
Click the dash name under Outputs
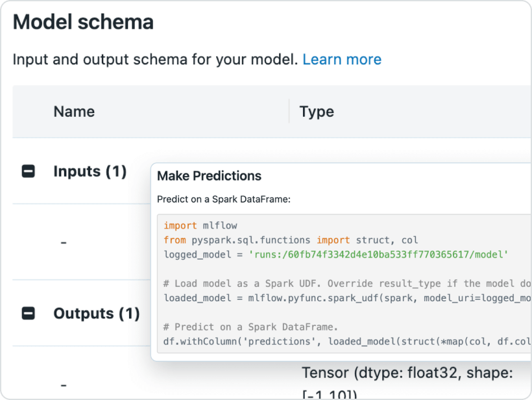coord(64,384)
